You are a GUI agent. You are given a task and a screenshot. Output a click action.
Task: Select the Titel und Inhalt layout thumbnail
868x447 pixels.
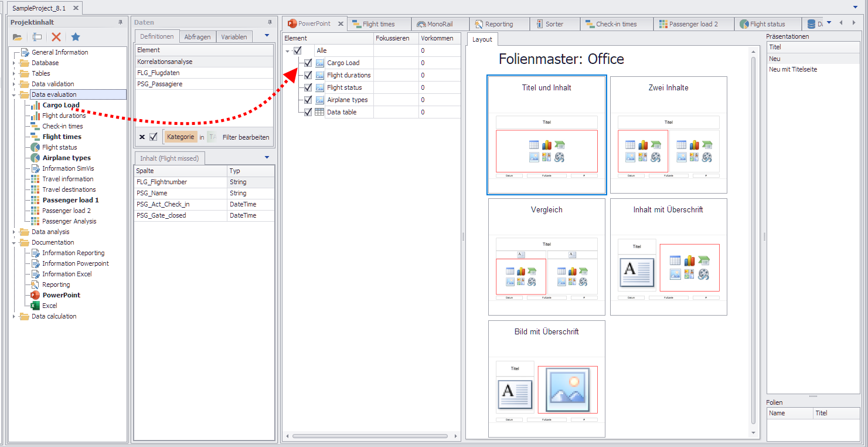[547, 135]
